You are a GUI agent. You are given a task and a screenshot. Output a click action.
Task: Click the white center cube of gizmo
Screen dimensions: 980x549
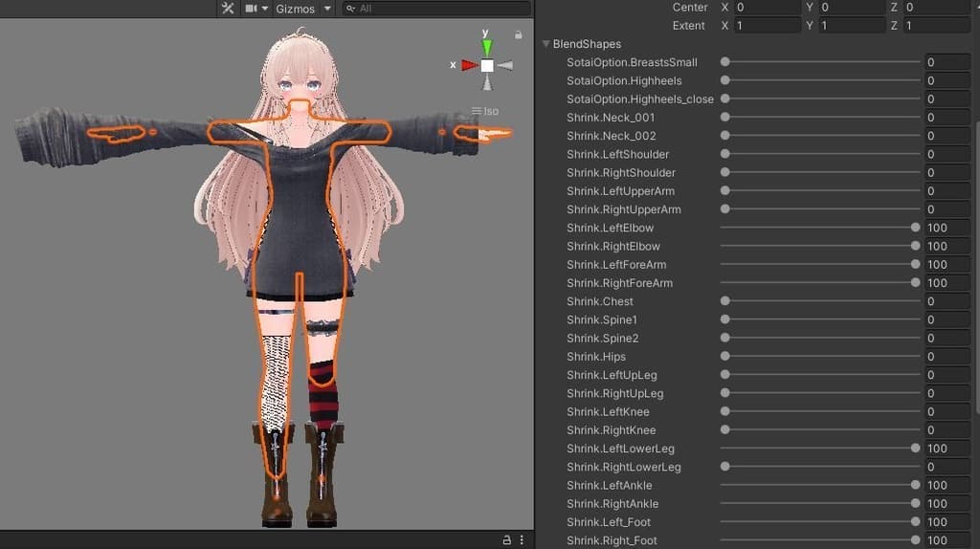[x=487, y=65]
